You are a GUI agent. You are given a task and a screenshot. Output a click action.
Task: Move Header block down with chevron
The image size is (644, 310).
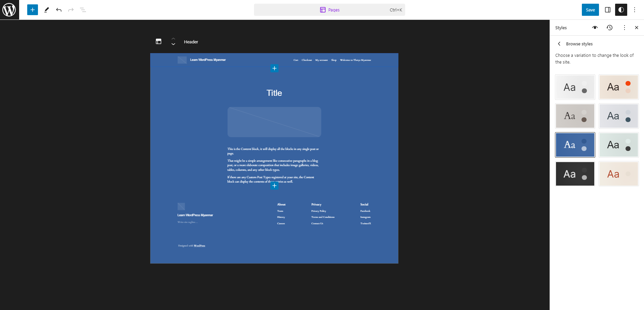pyautogui.click(x=173, y=44)
